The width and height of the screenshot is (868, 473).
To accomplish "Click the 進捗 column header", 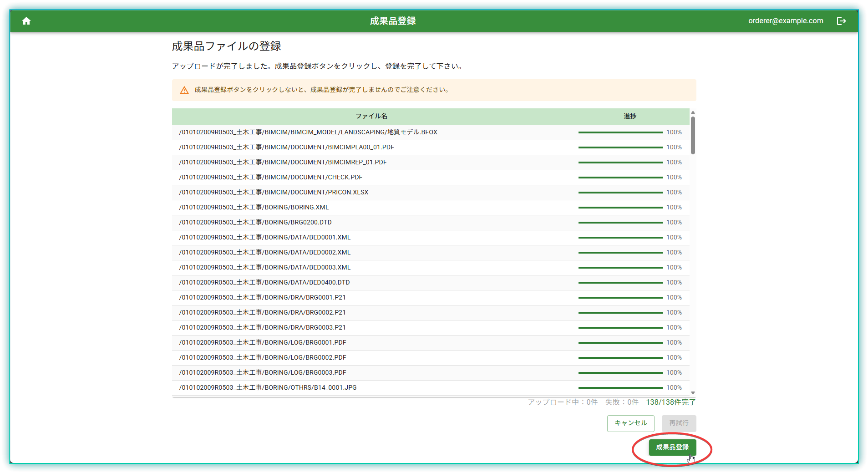I will 630,116.
